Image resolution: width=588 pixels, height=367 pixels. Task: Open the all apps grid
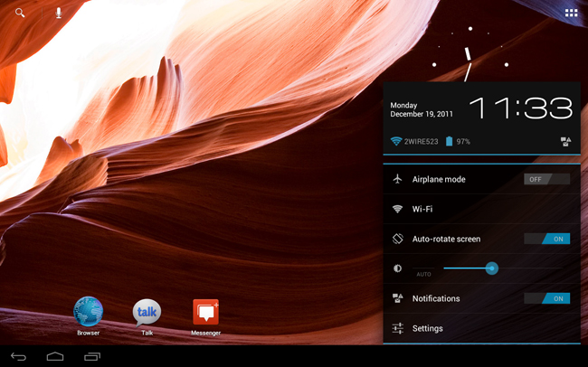571,14
